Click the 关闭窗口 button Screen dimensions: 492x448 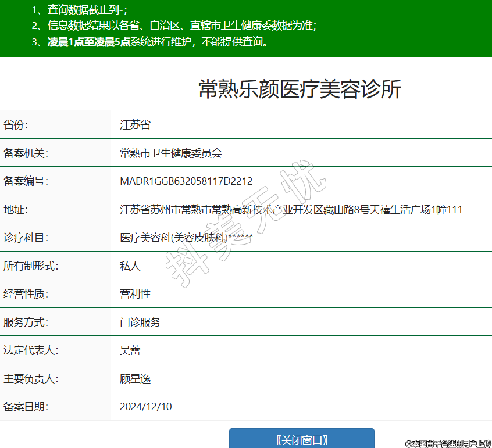[x=301, y=439]
